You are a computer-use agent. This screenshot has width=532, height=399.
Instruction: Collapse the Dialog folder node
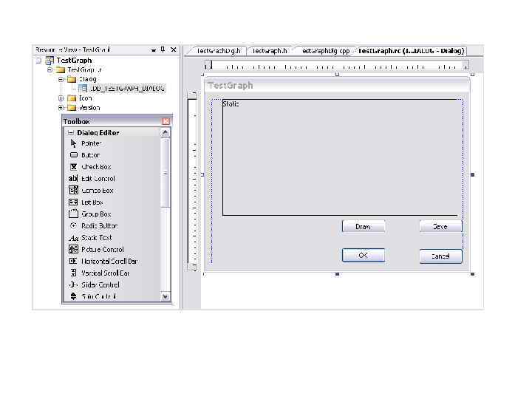click(x=61, y=79)
